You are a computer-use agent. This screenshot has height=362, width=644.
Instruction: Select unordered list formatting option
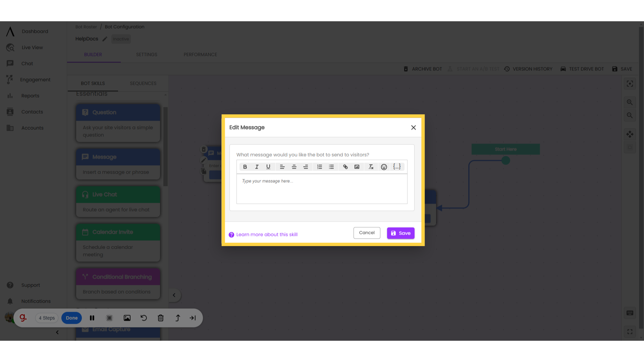331,167
